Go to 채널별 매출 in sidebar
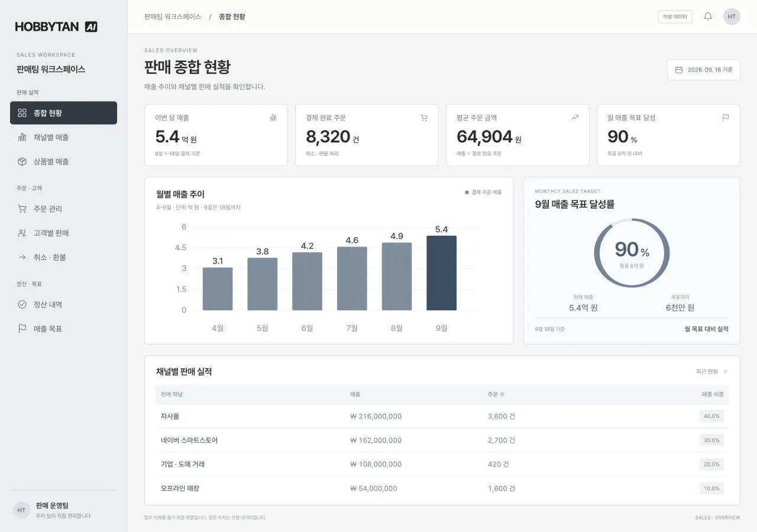 pyautogui.click(x=63, y=137)
